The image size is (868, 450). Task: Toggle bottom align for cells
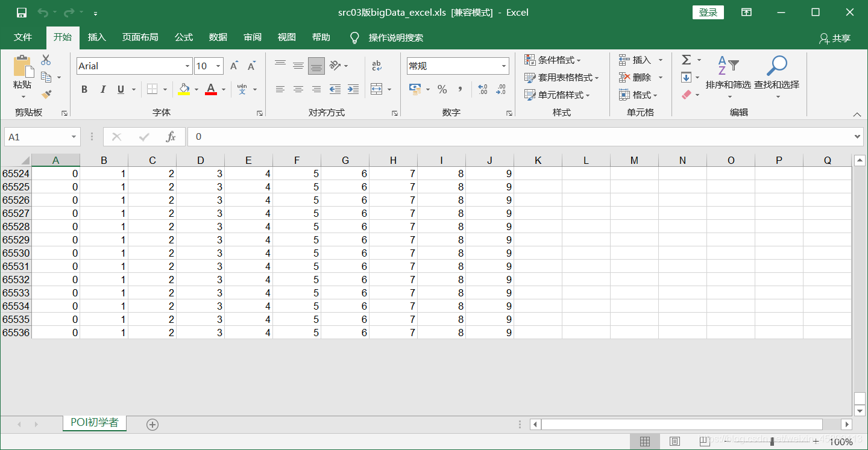[x=316, y=66]
